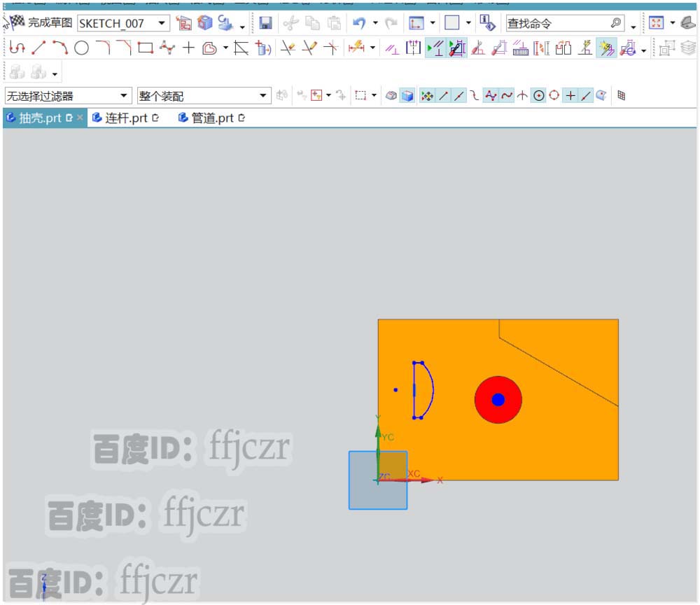
Task: Click the Geometric Constraints icon
Action: tap(392, 48)
